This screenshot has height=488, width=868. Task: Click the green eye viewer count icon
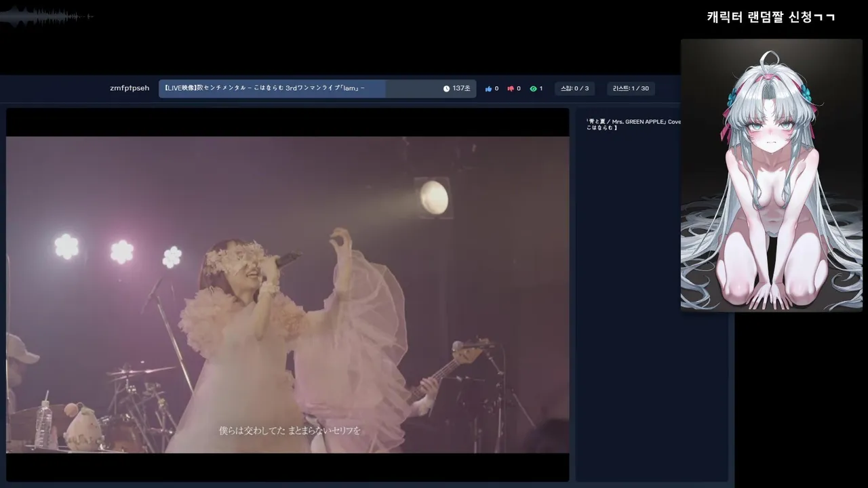click(x=533, y=89)
